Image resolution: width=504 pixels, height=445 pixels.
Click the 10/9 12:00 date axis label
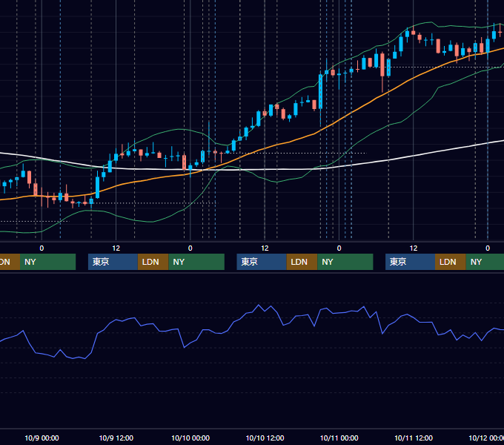click(x=116, y=438)
